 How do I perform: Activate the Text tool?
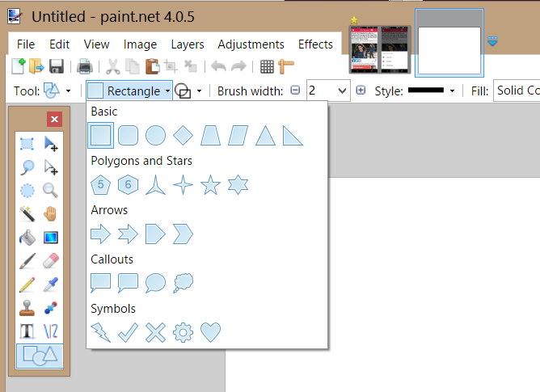coord(27,331)
